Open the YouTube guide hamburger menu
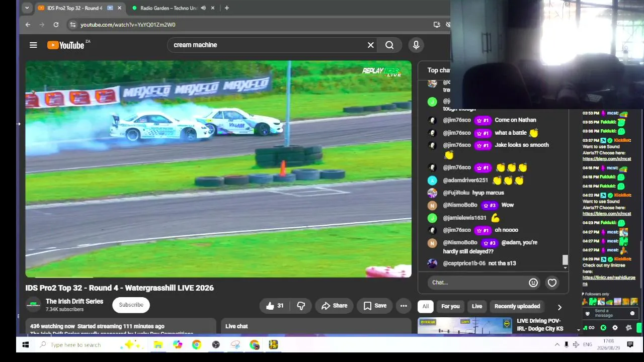Viewport: 644px width, 362px height. pyautogui.click(x=33, y=45)
